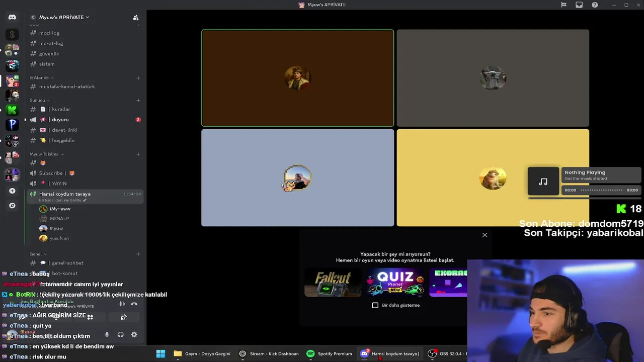
Task: Click the add a server plus icon
Action: pos(12,191)
